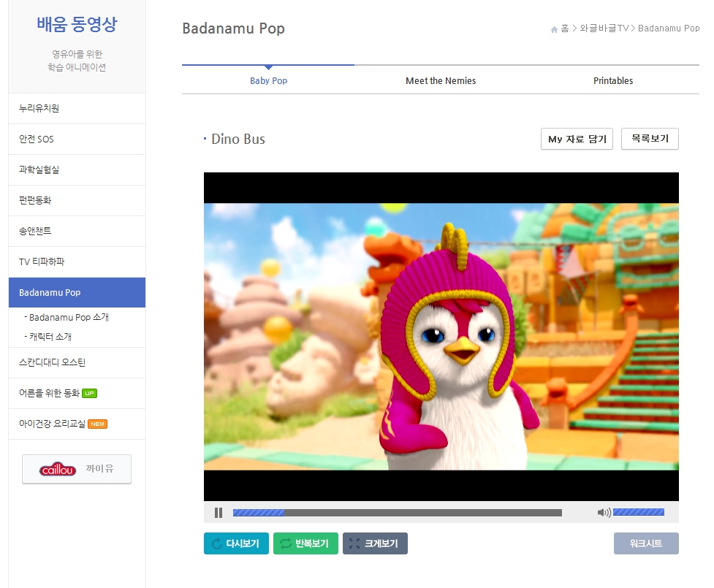Click Badanamu Pop in the breadcrumb
This screenshot has height=588, width=714.
pyautogui.click(x=669, y=28)
